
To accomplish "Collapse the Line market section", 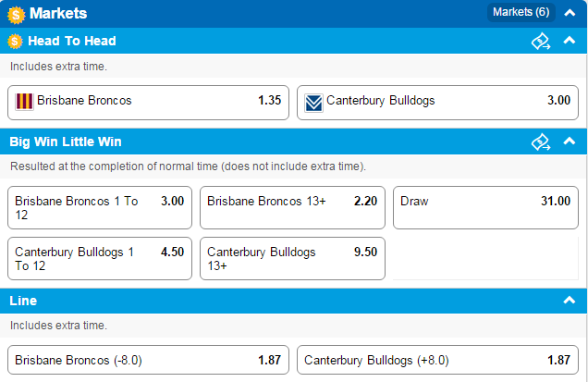I will tap(570, 300).
